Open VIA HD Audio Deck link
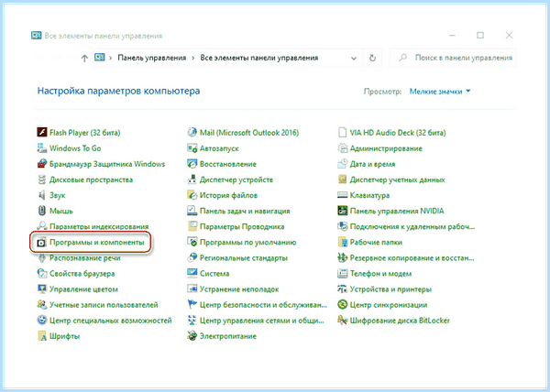The image size is (550, 392). (398, 133)
